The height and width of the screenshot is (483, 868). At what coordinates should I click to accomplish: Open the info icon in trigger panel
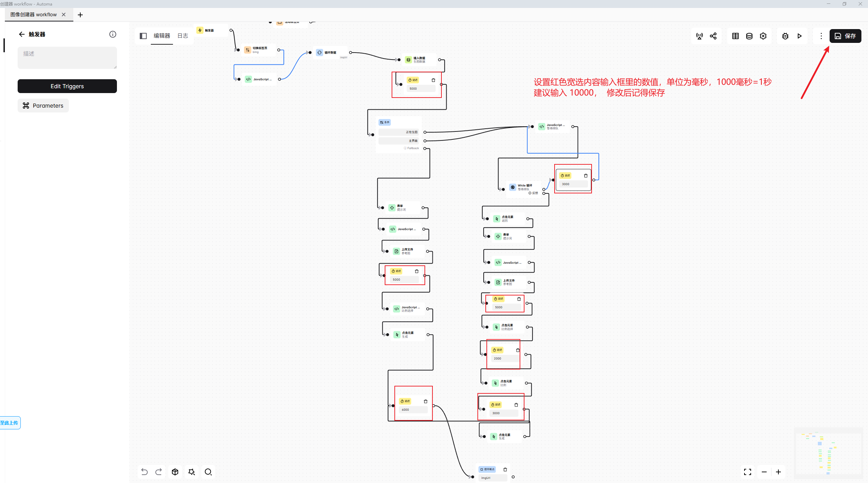click(x=113, y=34)
